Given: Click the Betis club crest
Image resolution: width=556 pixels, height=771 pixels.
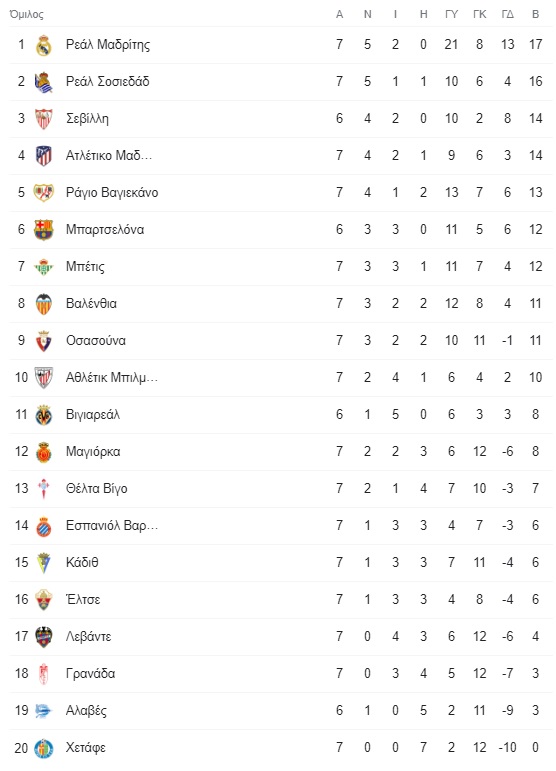Looking at the screenshot, I should click(x=44, y=267).
